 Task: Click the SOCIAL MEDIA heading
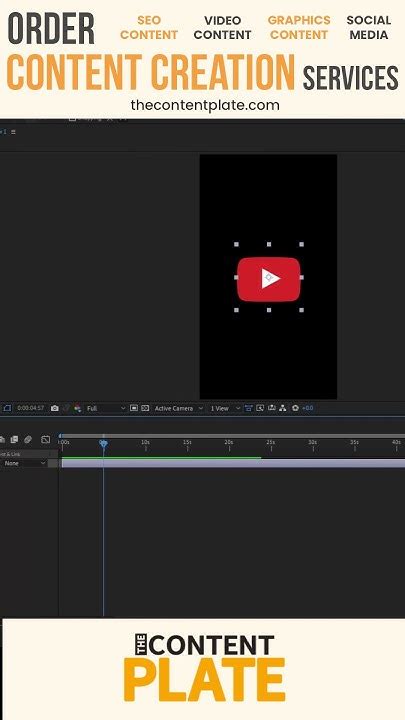pos(369,28)
